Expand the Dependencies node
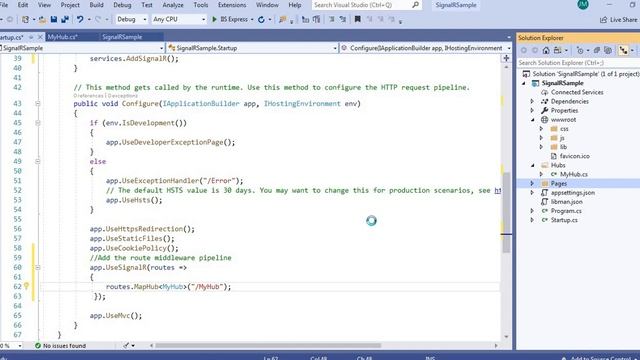Image resolution: width=640 pixels, height=360 pixels. coord(532,101)
